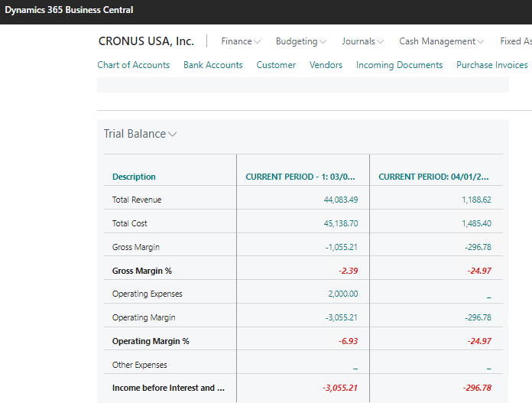Drill into Total Cost 45,138.70
This screenshot has width=532, height=403.
(341, 223)
